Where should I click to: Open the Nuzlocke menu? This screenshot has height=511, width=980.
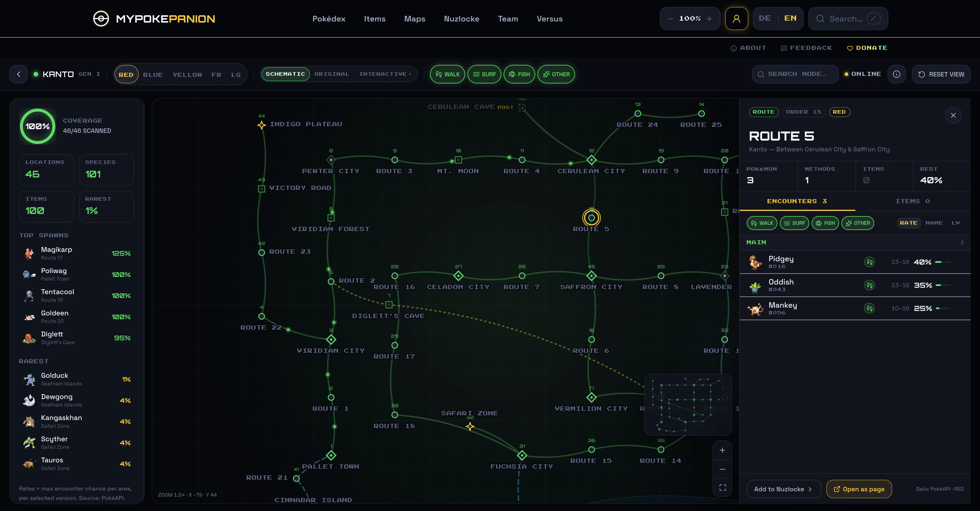pyautogui.click(x=462, y=19)
